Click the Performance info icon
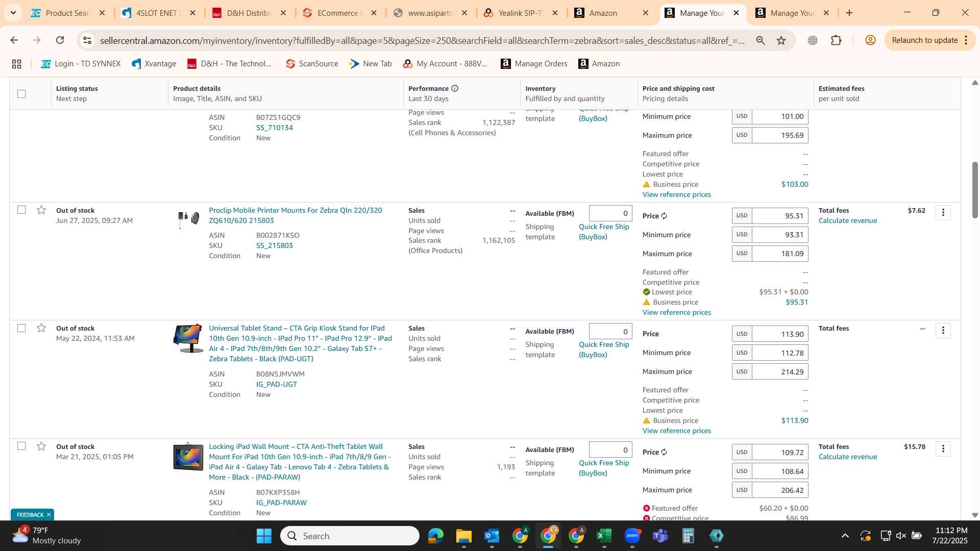This screenshot has width=980, height=551. click(x=455, y=88)
